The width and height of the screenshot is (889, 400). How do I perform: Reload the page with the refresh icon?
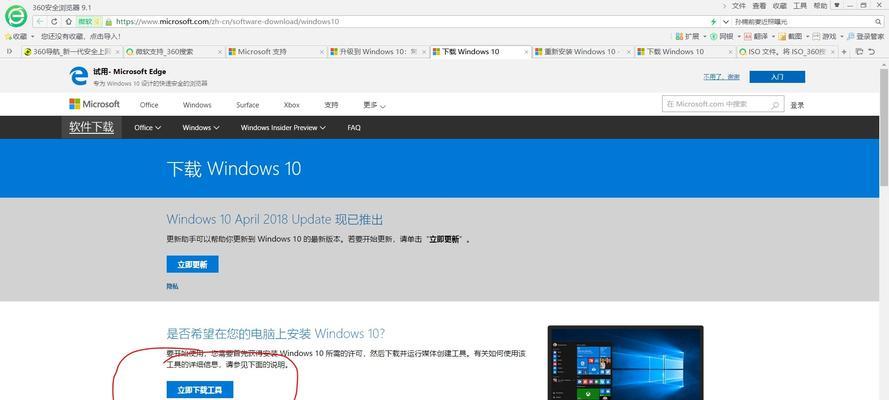pyautogui.click(x=54, y=22)
